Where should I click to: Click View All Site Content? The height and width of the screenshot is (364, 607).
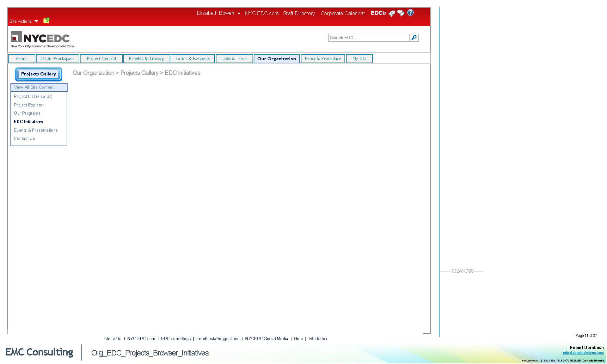tap(34, 88)
